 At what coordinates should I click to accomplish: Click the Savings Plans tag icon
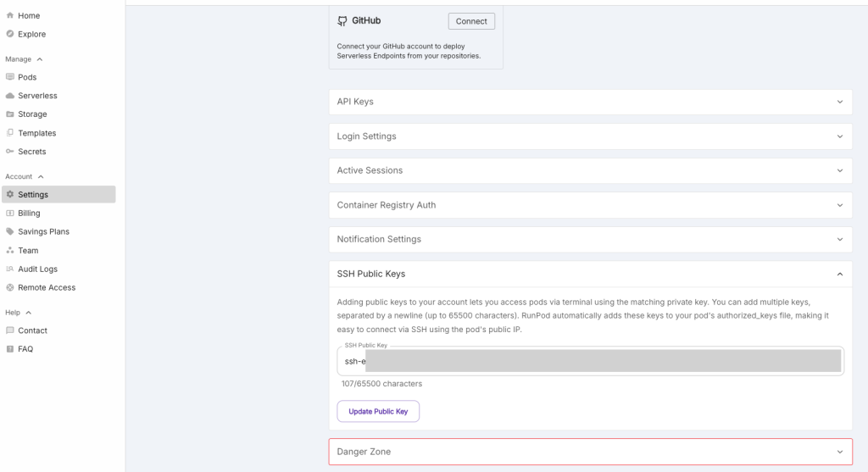[10, 231]
